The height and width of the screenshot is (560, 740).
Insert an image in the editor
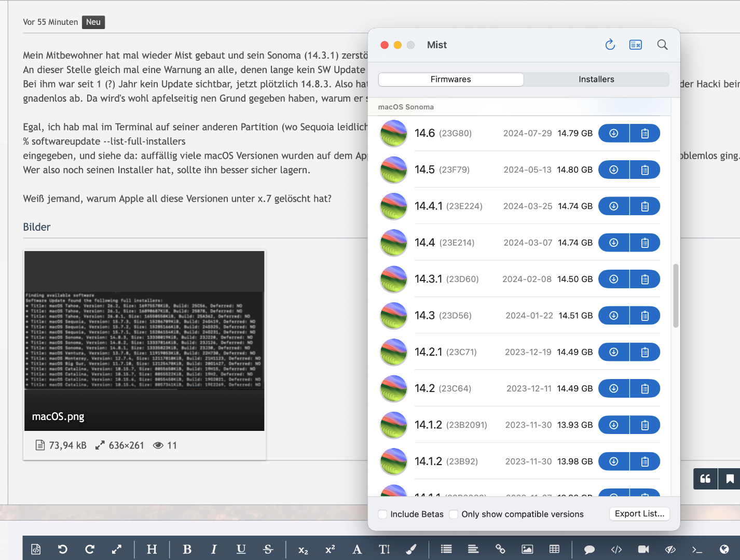click(527, 549)
